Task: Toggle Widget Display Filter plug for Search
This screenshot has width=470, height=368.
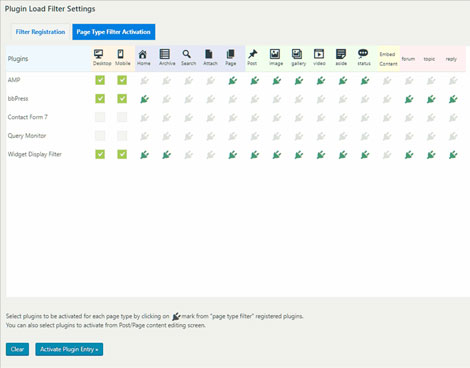Action: [x=189, y=155]
